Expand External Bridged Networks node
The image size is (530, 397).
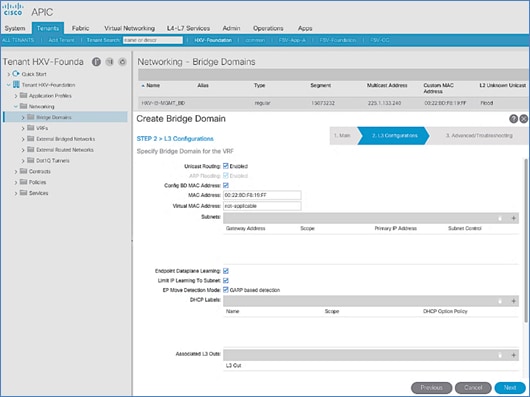[x=23, y=139]
